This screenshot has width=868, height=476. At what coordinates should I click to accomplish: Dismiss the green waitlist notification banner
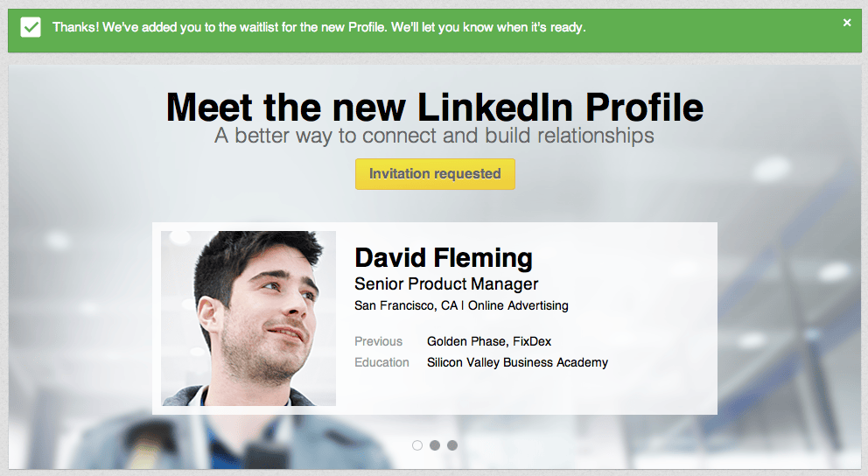pyautogui.click(x=846, y=23)
